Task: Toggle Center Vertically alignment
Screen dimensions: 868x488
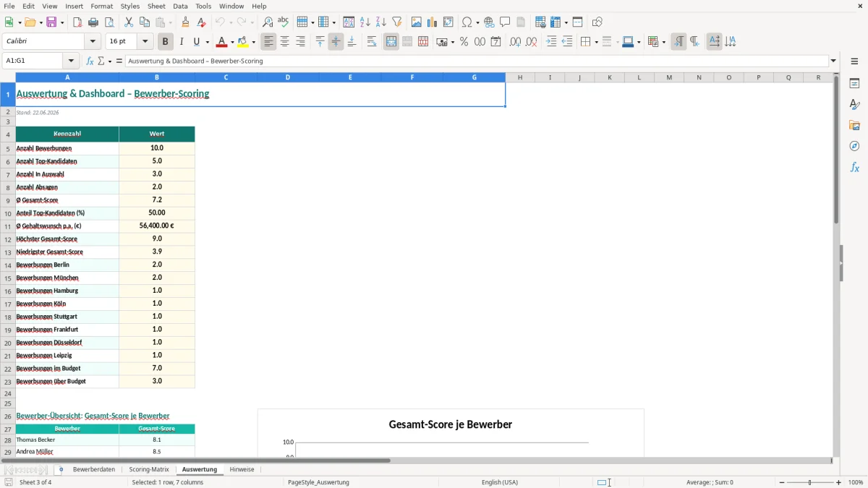Action: [x=336, y=42]
